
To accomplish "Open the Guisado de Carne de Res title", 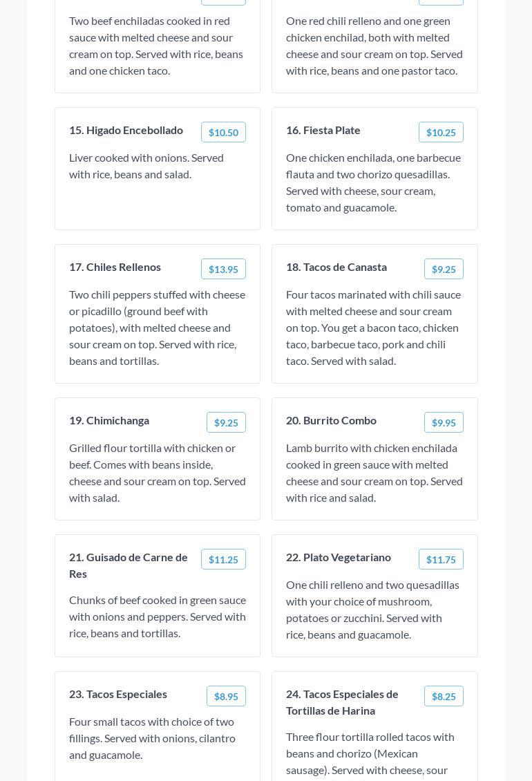I will 129,565.
